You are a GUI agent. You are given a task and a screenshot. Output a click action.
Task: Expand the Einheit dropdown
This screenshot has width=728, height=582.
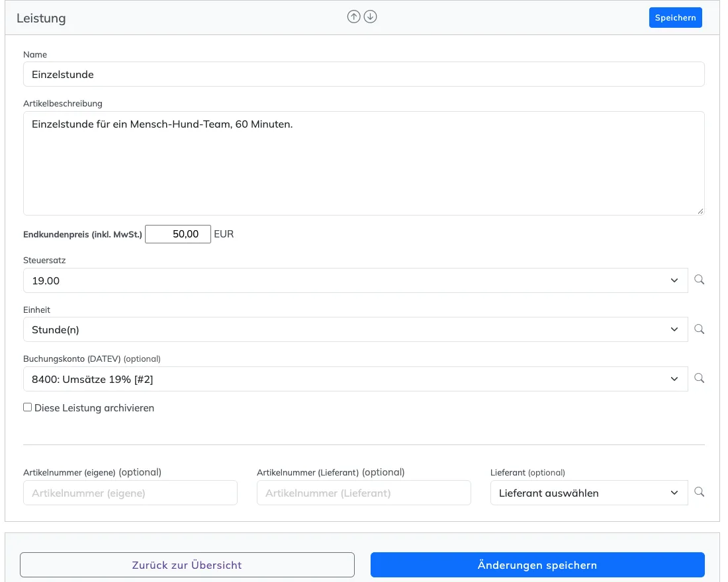click(x=355, y=329)
